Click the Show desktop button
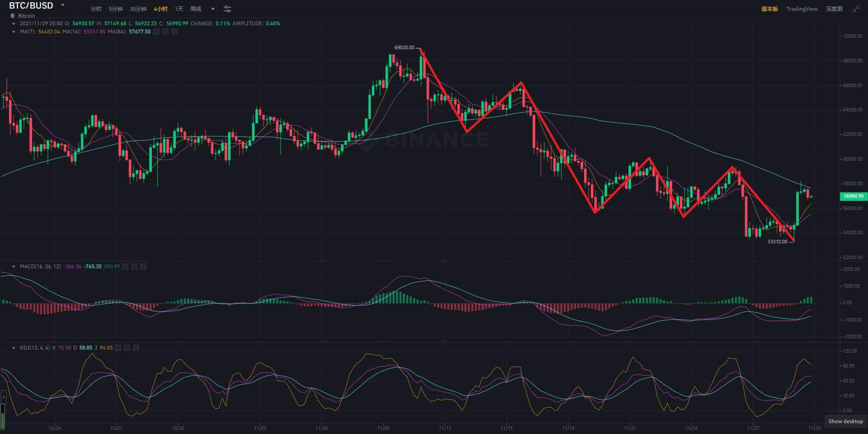 845,421
